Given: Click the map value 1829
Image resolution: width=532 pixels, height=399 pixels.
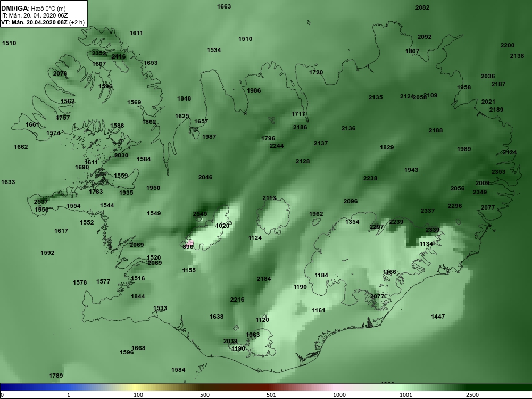Looking at the screenshot, I should point(387,147).
